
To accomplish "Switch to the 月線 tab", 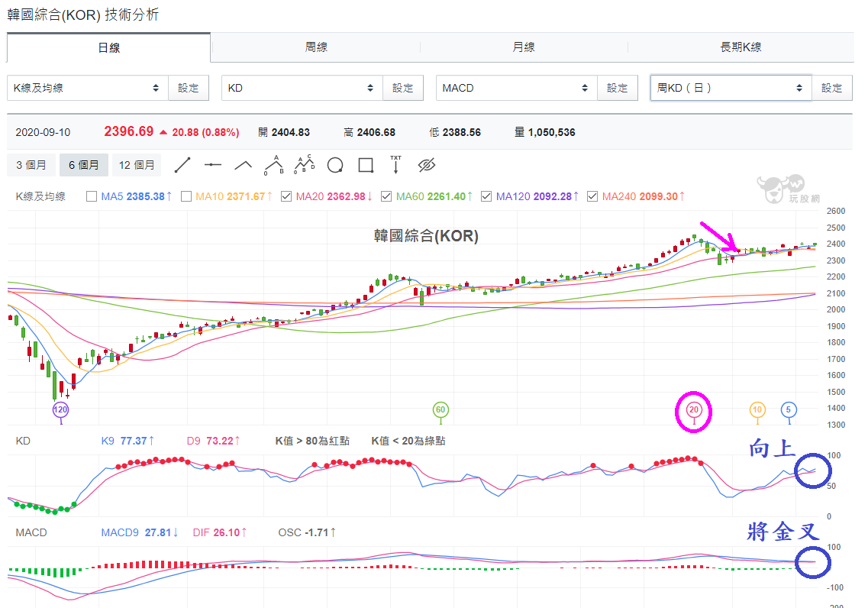I will [x=524, y=47].
